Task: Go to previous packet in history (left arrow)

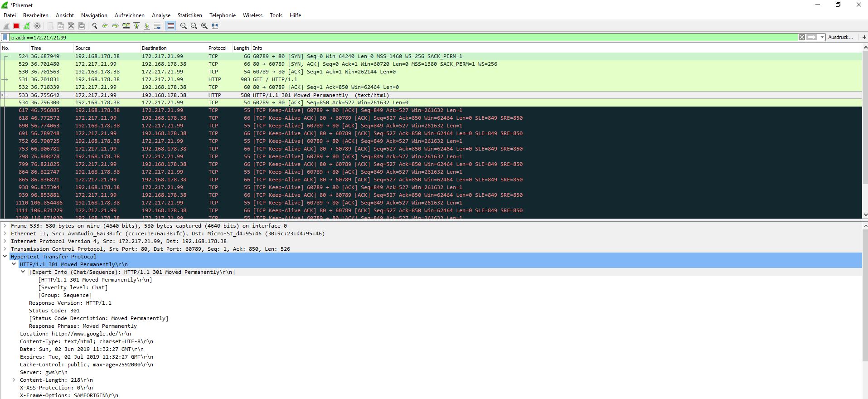Action: click(x=105, y=26)
